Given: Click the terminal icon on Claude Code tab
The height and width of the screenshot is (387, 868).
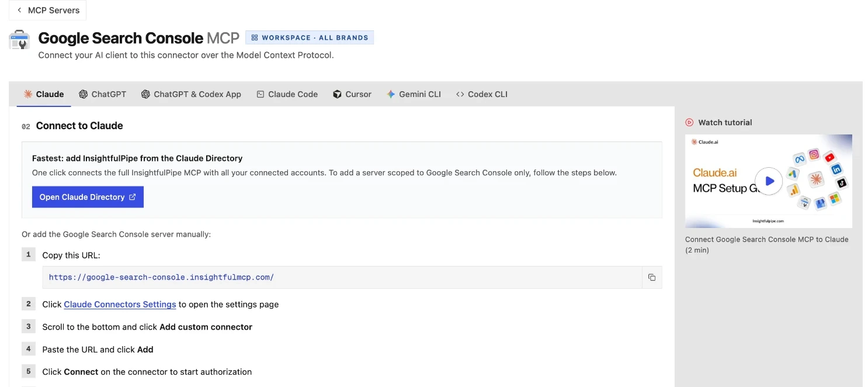Looking at the screenshot, I should pos(261,94).
